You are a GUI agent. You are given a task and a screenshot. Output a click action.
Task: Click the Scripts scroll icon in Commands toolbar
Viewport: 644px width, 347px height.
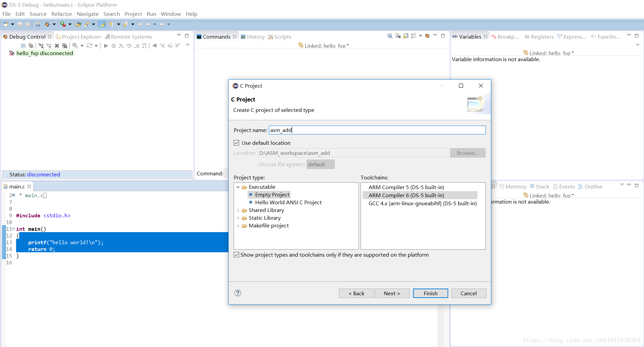tap(414, 36)
